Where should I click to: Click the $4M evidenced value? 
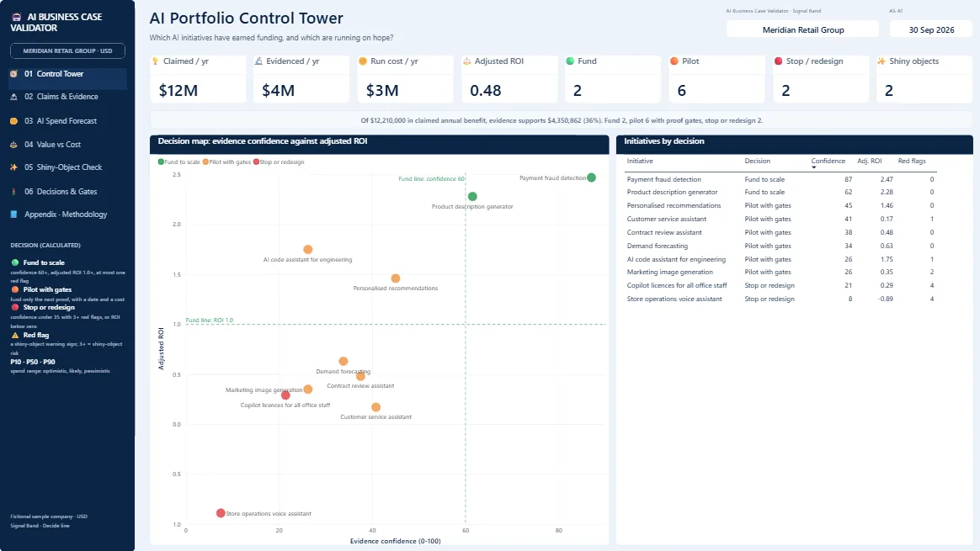278,91
